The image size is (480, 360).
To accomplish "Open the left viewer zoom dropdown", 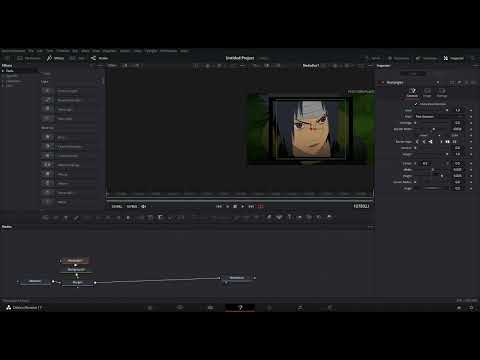I will click(113, 66).
